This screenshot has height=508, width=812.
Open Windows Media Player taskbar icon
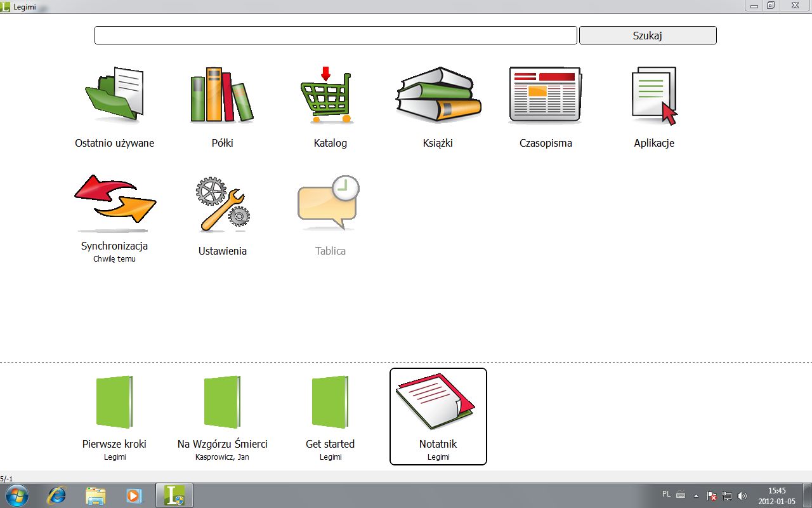coord(134,495)
